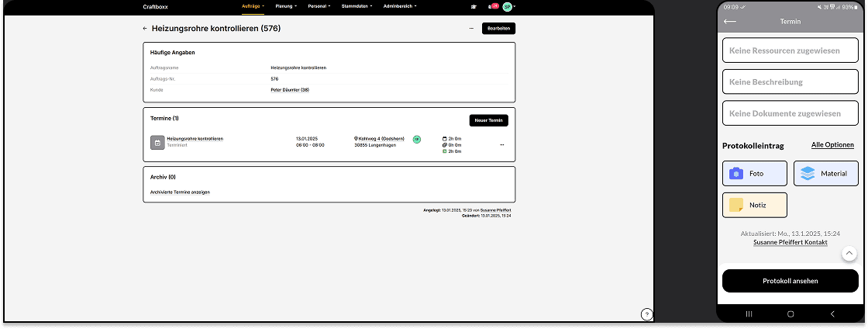Screen dimensions: 868x329
Task: Open the Stammdaten dropdown menu
Action: [x=356, y=6]
